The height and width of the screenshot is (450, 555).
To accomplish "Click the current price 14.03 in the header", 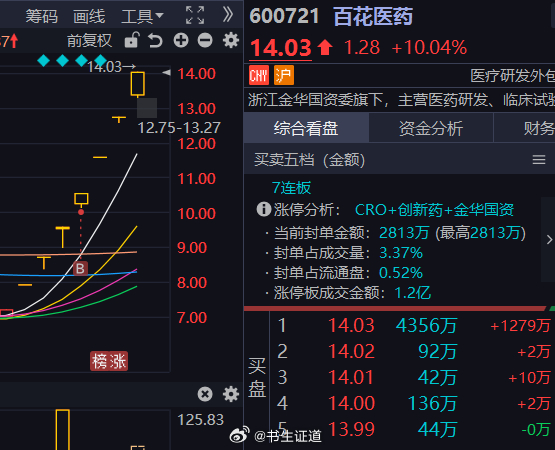I will coord(281,48).
